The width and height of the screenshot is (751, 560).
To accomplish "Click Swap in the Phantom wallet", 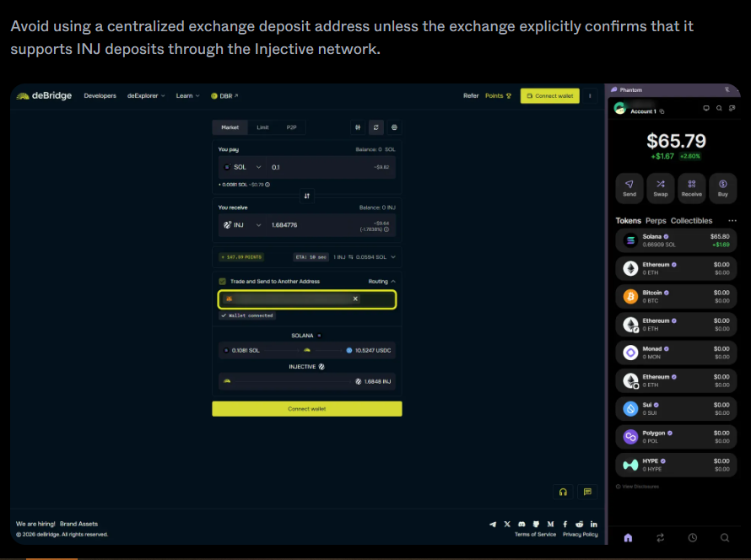I will [x=661, y=187].
